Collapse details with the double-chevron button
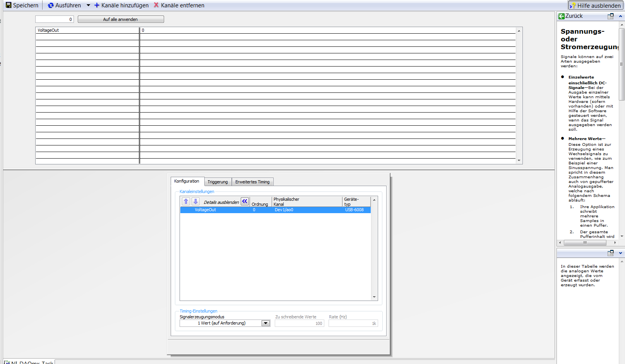The image size is (625, 364). [245, 202]
